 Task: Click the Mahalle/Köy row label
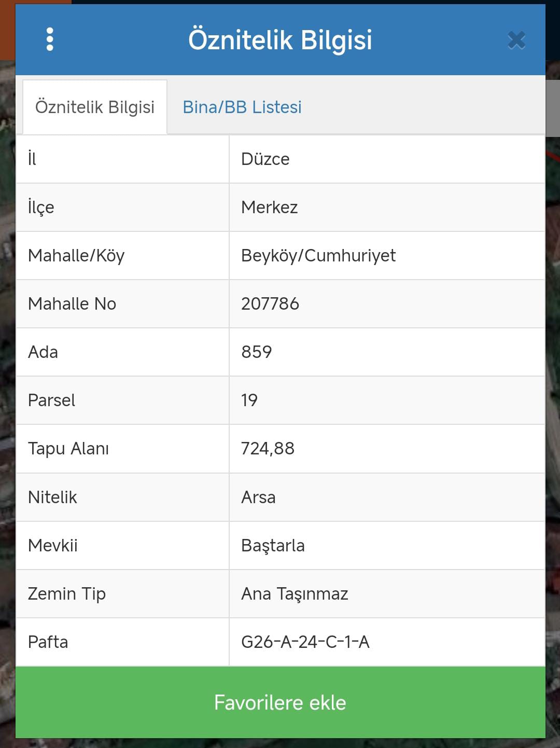[x=76, y=256]
